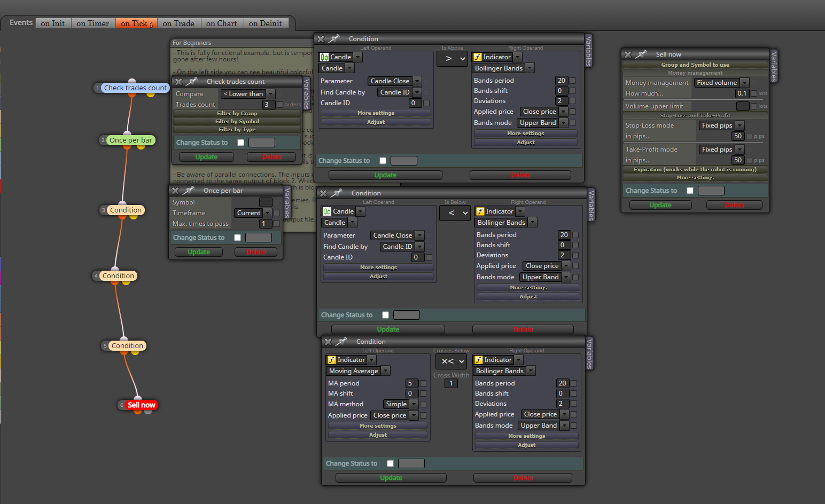Click Status color field in Sell now panel
Image resolution: width=825 pixels, height=504 pixels.
pyautogui.click(x=711, y=191)
